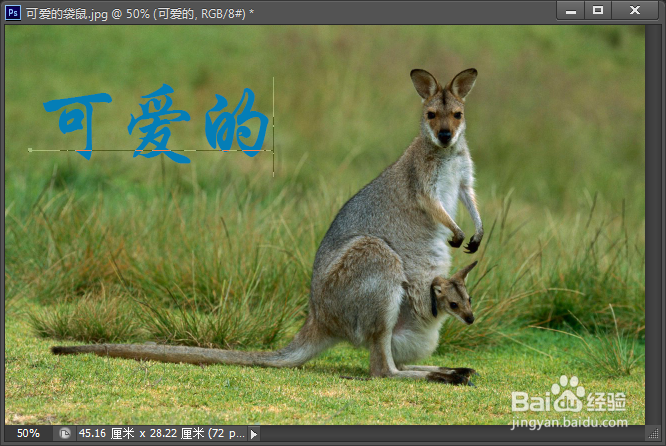Click the blue text 可 on canvas

coord(78,126)
